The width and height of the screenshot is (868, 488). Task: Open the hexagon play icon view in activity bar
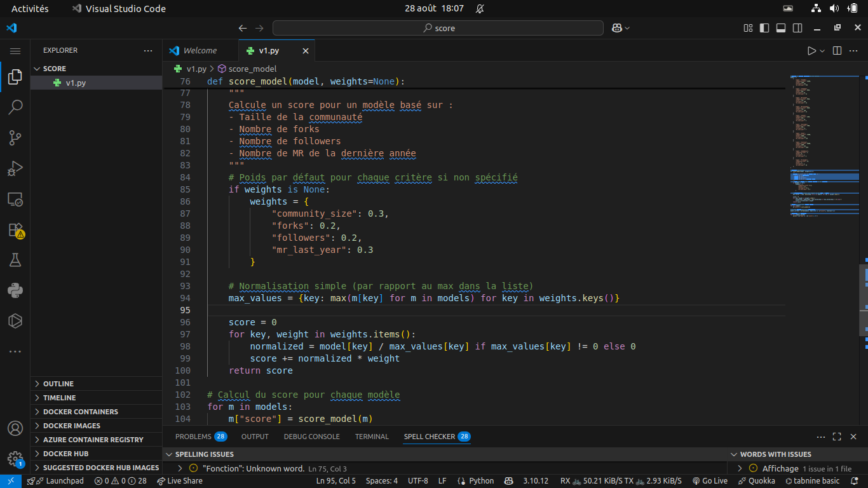point(15,321)
